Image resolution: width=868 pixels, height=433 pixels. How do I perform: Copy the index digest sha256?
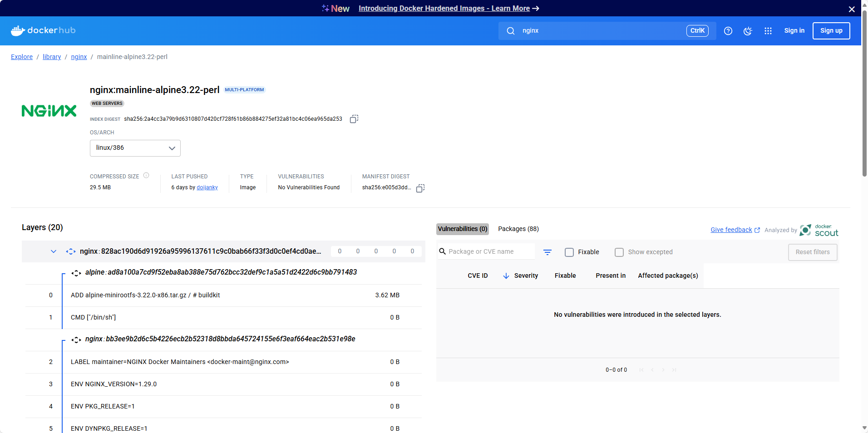coord(354,119)
